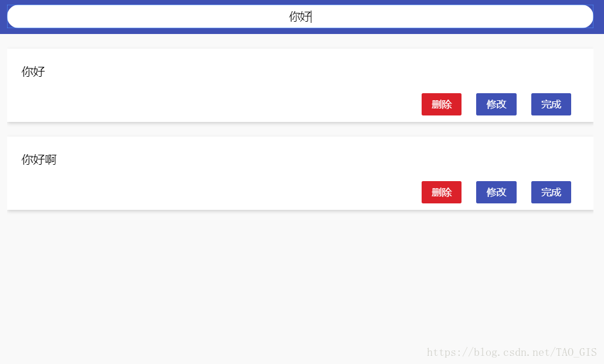The width and height of the screenshot is (604, 364).
Task: Delete the 你好 todo item
Action: 441,104
